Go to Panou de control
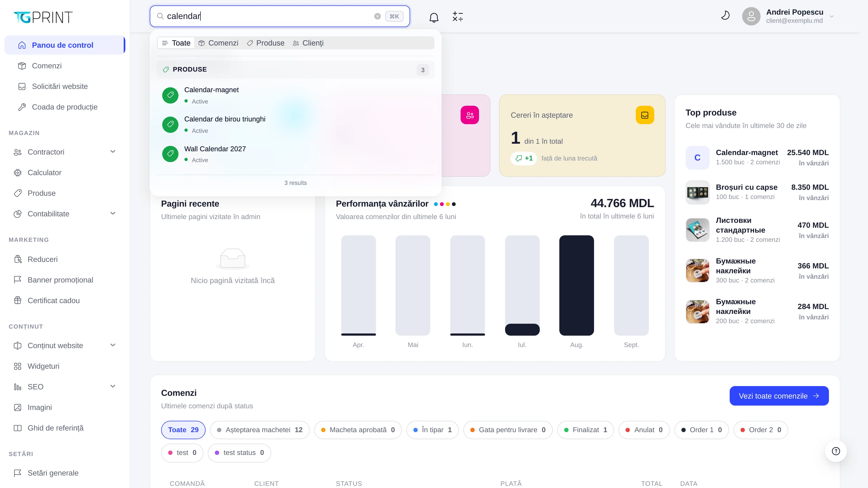Viewport: 868px width, 488px height. coord(65,45)
